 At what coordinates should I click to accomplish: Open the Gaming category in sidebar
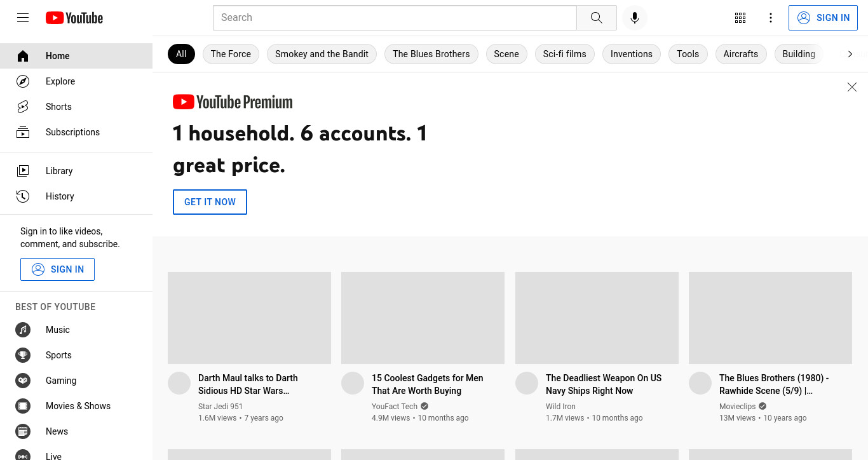click(61, 381)
